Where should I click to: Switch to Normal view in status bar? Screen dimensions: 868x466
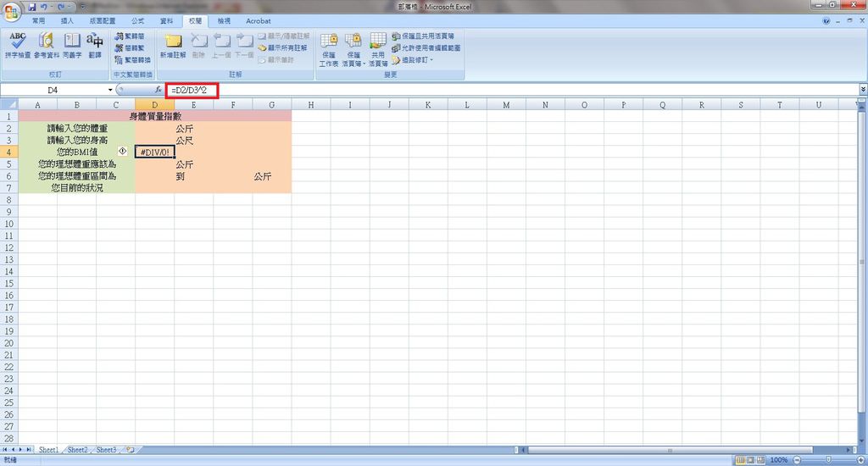[x=740, y=460]
